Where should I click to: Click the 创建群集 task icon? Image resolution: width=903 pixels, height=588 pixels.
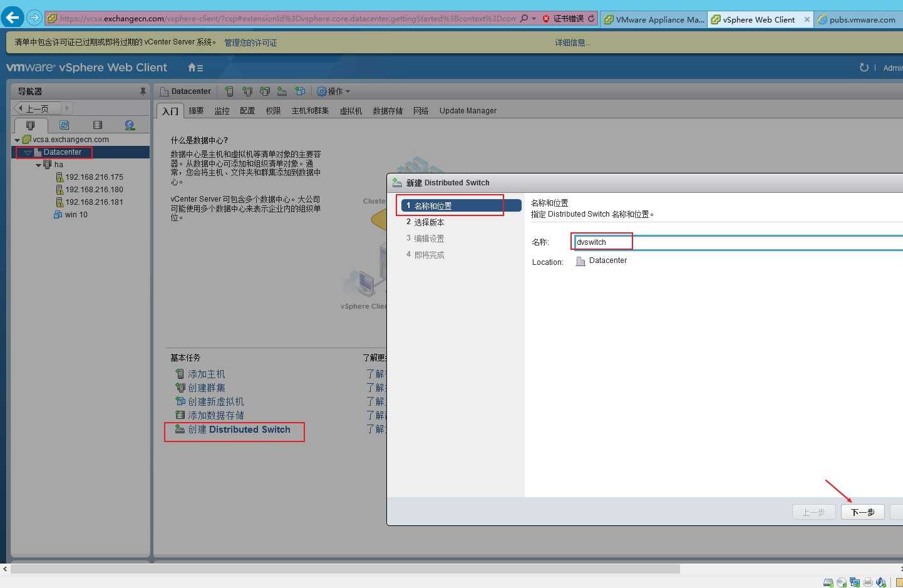[x=180, y=388]
